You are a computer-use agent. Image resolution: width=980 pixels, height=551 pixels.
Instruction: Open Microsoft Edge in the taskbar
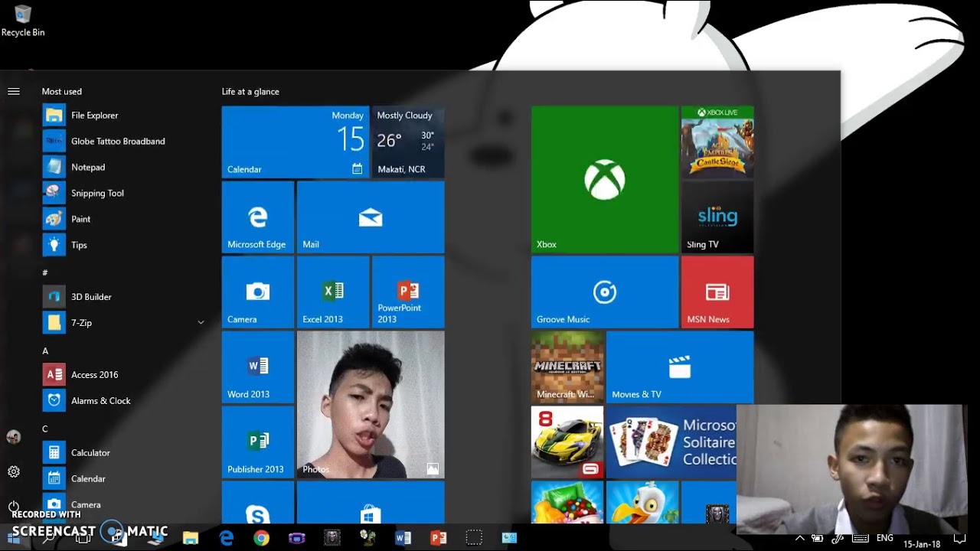[x=227, y=538]
